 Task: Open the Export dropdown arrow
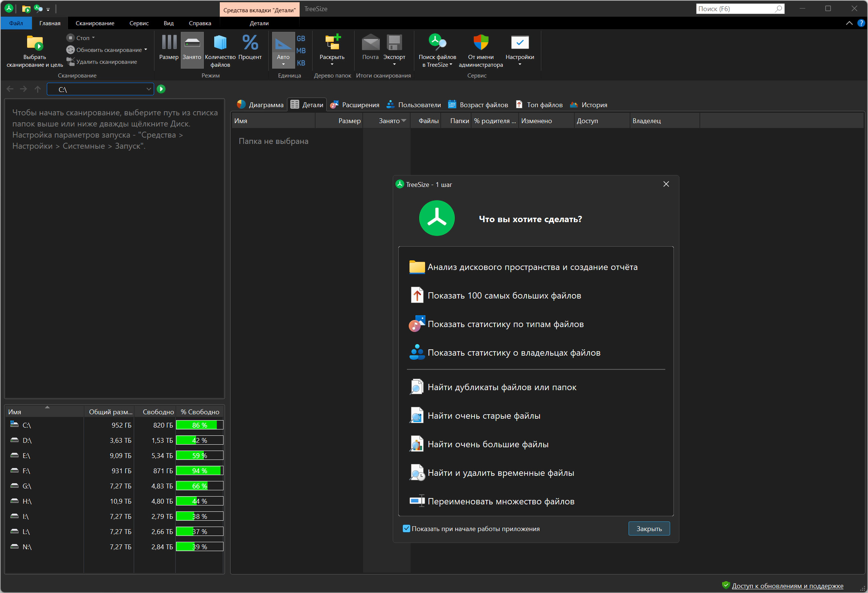tap(394, 65)
